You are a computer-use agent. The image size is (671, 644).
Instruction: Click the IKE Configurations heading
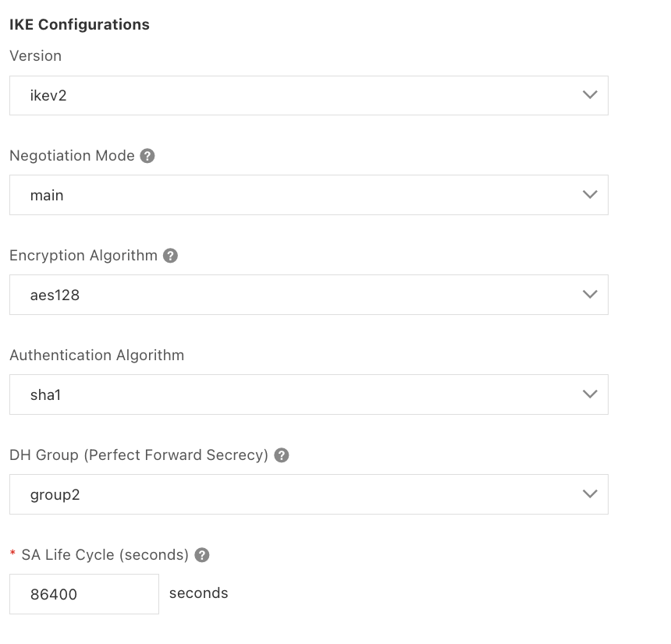[x=80, y=25]
